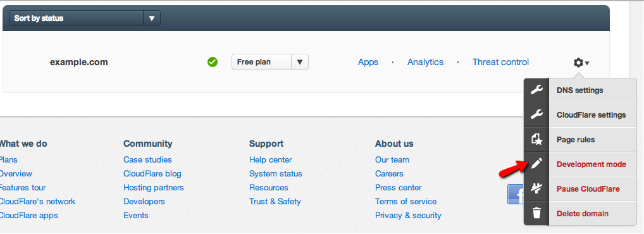644x234 pixels.
Task: Open the gear settings menu for example.com
Action: [x=581, y=63]
